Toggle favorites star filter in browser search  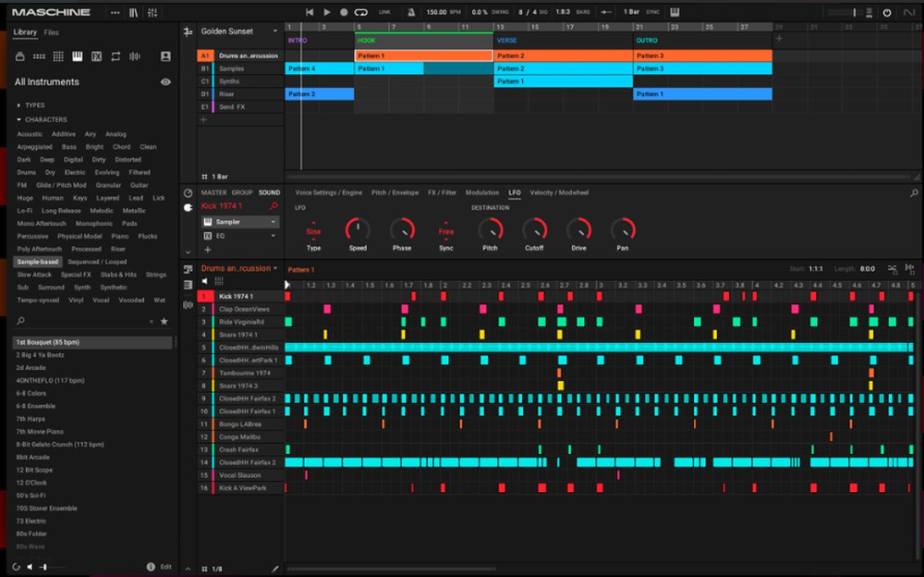point(164,322)
